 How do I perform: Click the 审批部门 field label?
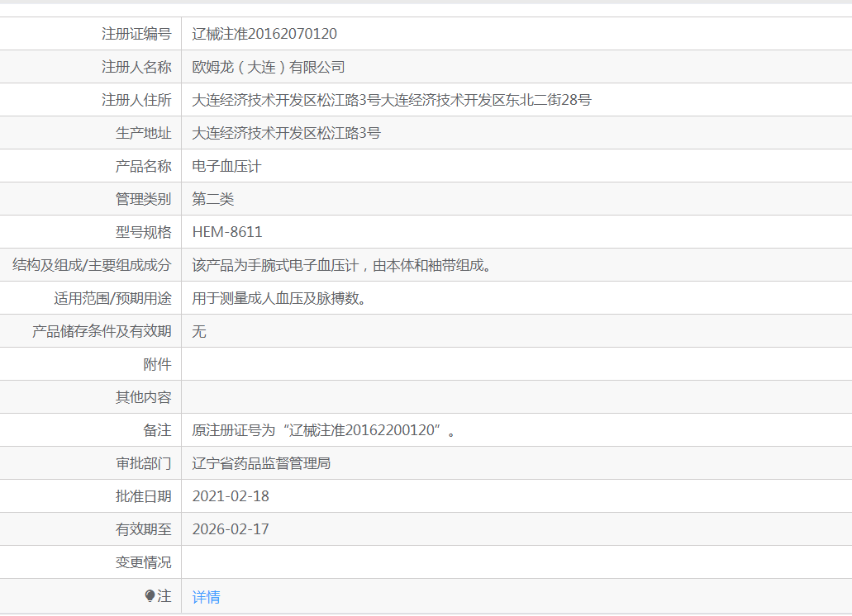click(144, 463)
